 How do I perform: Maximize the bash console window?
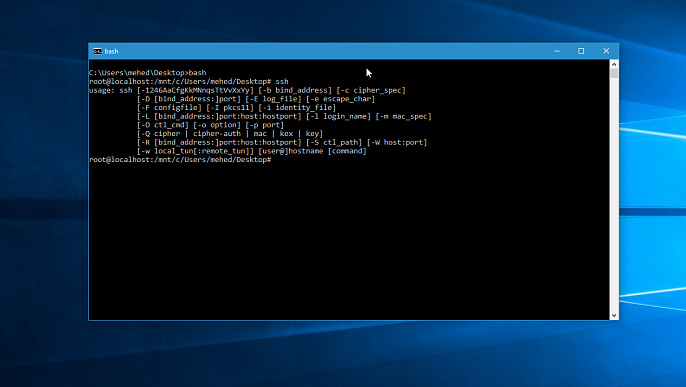pos(581,51)
